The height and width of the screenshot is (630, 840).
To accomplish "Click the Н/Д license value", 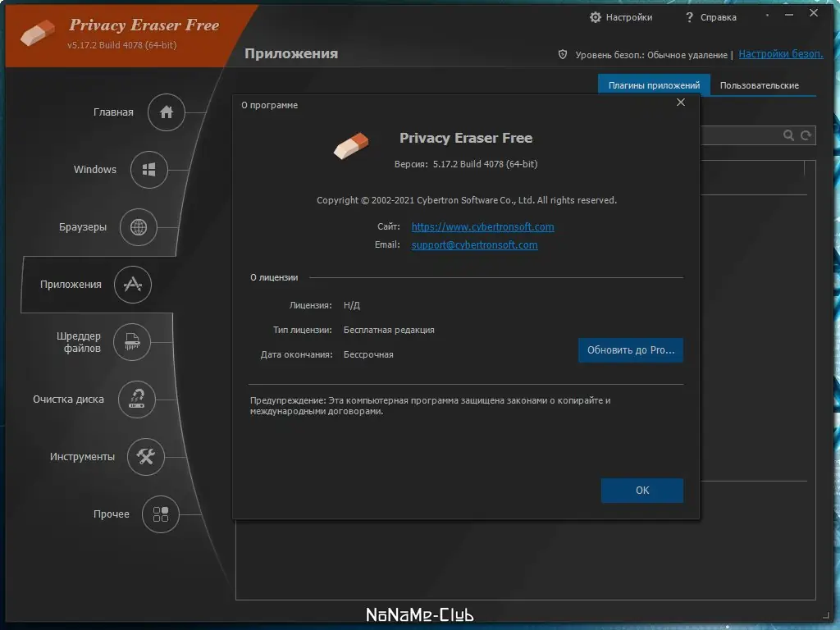I will [351, 305].
